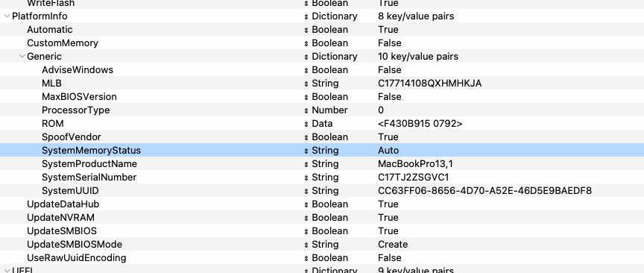
Task: Select the SystemProductName key
Action: point(89,163)
